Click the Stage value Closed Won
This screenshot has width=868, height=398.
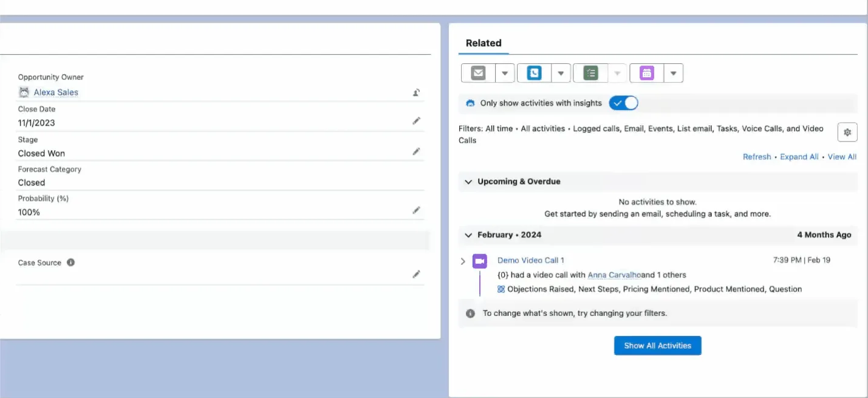click(x=41, y=153)
